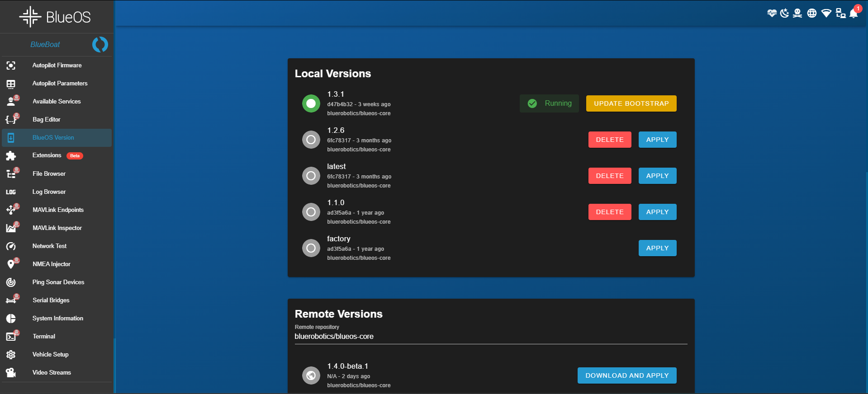The height and width of the screenshot is (394, 868).
Task: Click the Network Test speedometer icon
Action: [x=11, y=246]
